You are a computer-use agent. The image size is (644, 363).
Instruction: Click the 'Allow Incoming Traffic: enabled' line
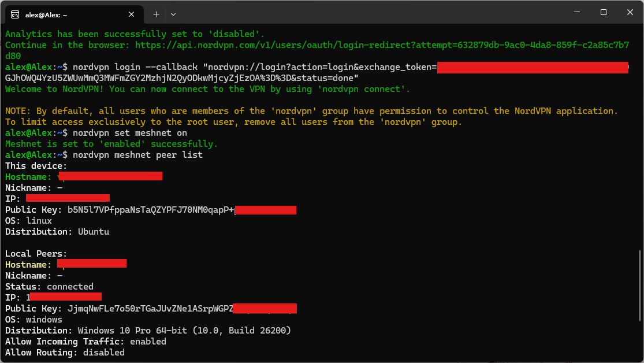85,342
